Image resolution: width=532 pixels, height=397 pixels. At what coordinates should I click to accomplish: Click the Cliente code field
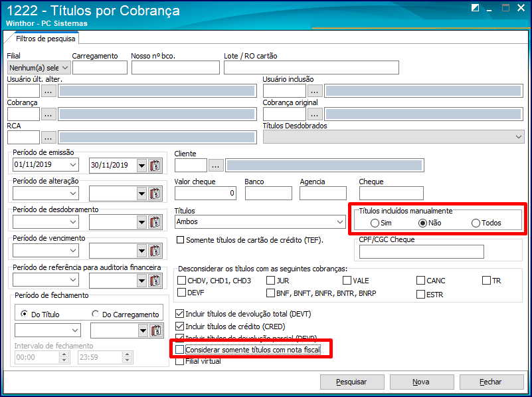[x=191, y=166]
